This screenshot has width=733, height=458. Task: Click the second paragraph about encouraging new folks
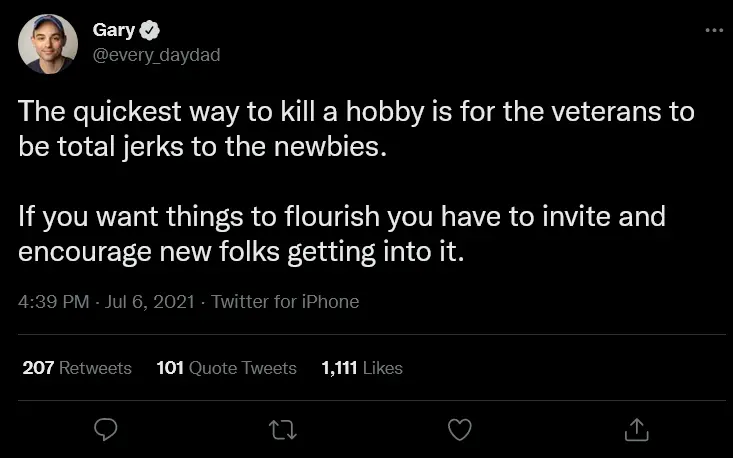coord(342,234)
